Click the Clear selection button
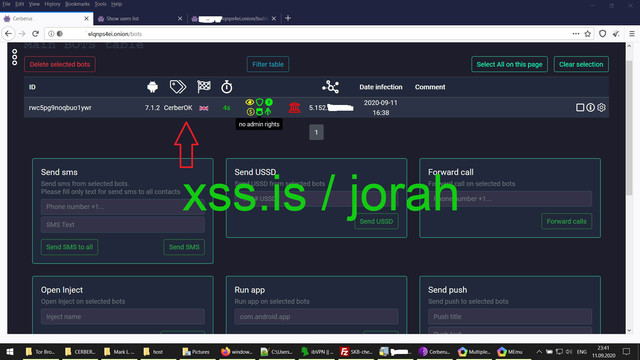This screenshot has height=360, width=640. click(x=581, y=64)
